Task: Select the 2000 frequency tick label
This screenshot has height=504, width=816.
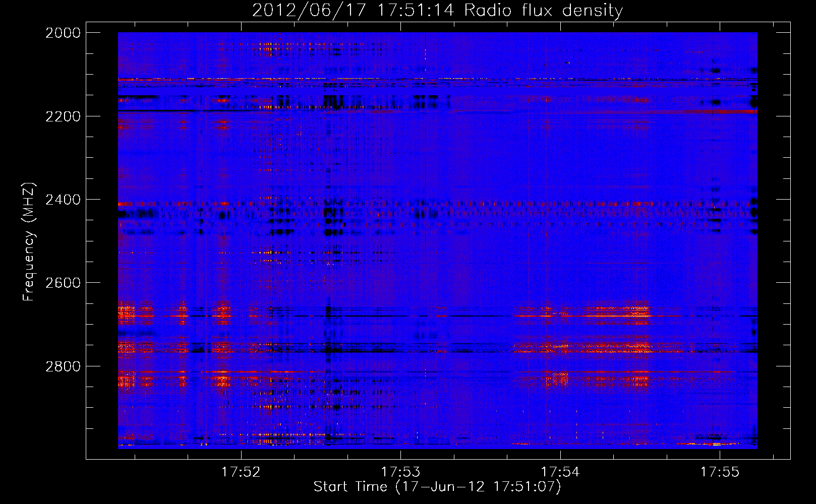Action: [x=63, y=33]
